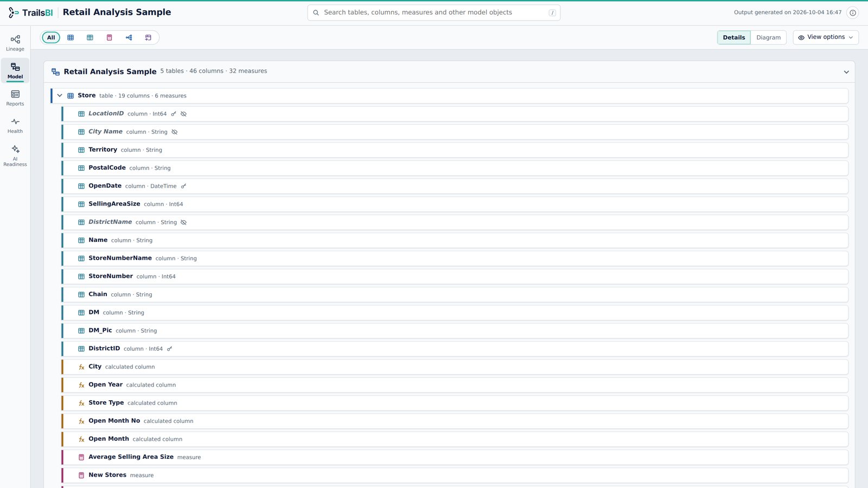The image size is (868, 488).
Task: Select the SellingAreaSize column row
Action: [455, 204]
